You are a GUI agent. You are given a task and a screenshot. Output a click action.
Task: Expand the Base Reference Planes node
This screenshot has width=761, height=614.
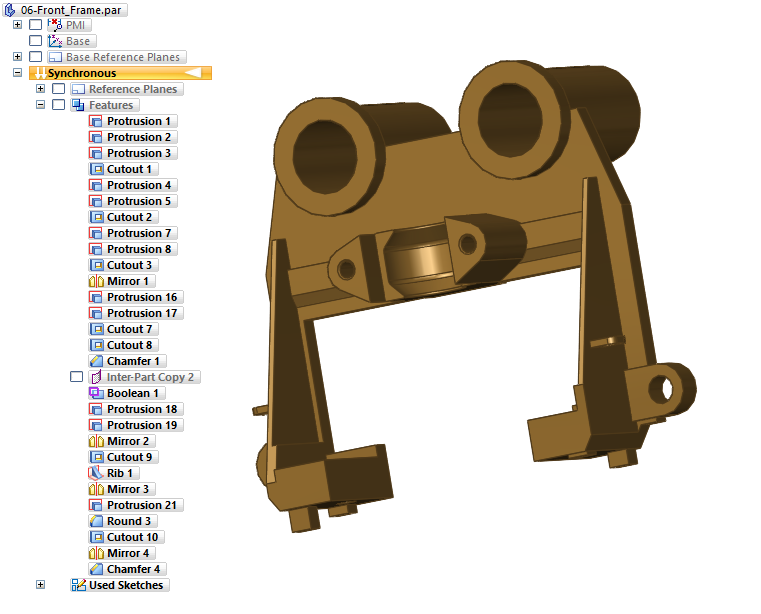[17, 57]
